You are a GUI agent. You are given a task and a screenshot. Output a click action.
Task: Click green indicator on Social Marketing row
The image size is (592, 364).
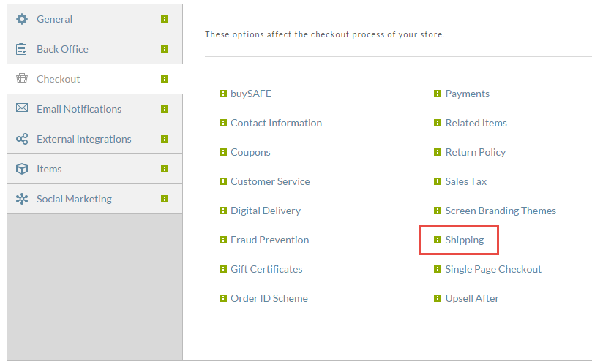coord(165,199)
